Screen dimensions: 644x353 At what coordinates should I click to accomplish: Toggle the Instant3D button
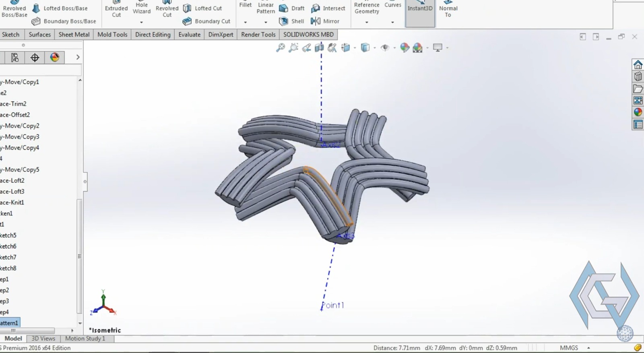click(420, 13)
